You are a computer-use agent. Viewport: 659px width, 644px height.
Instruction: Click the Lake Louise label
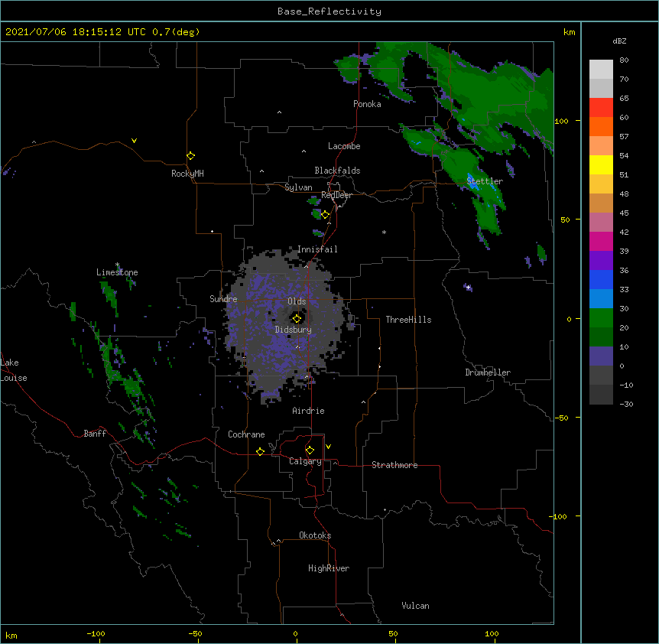click(x=14, y=370)
